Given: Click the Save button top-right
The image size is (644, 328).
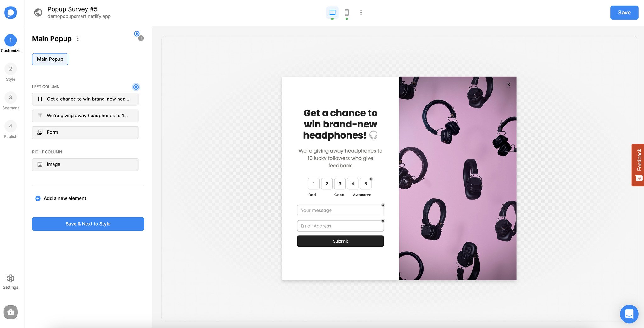Looking at the screenshot, I should [x=624, y=13].
